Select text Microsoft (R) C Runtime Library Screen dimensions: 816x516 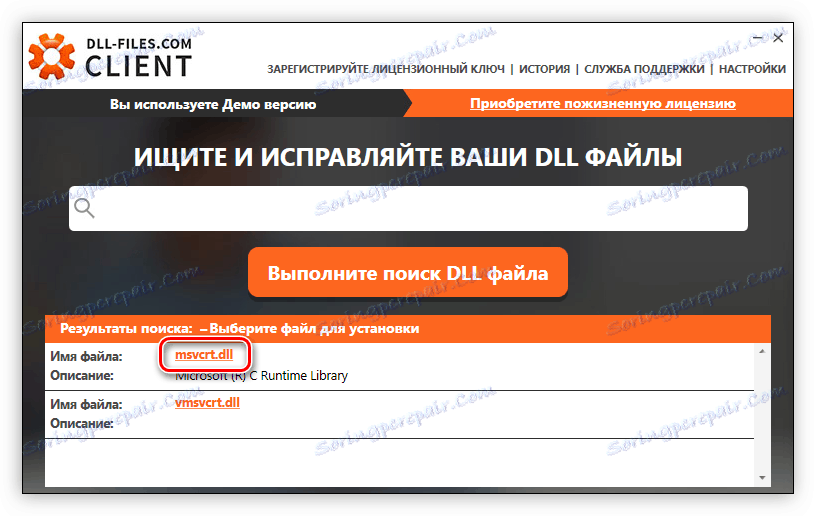coord(261,376)
